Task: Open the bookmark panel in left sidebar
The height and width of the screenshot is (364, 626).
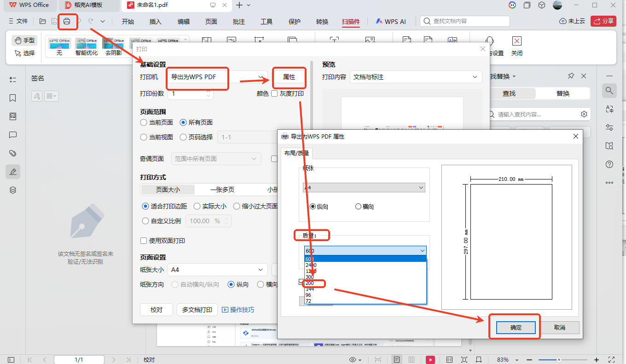Action: coord(13,98)
